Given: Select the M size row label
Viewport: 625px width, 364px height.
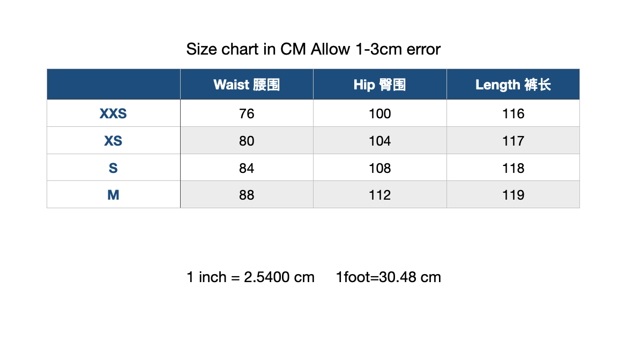Looking at the screenshot, I should click(x=113, y=195).
